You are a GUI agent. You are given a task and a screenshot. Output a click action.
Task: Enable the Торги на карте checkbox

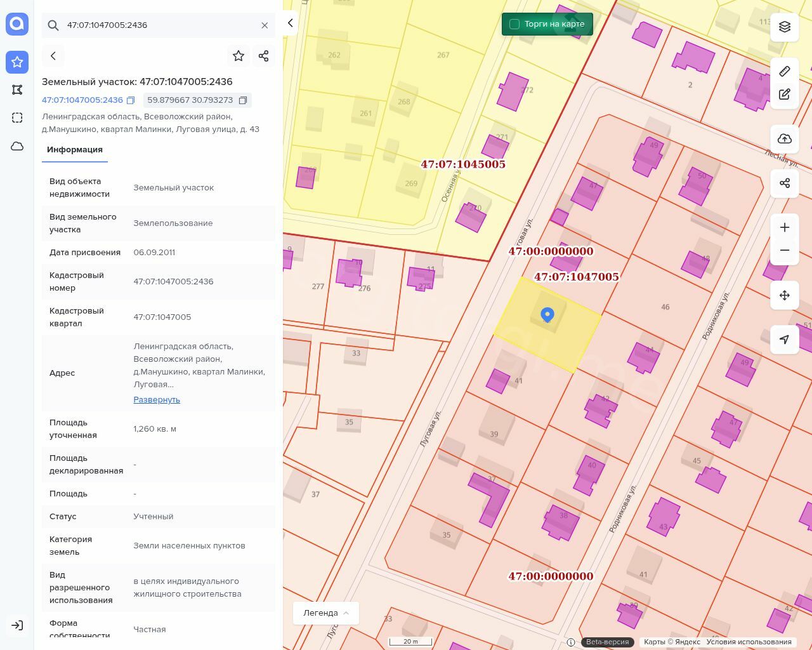514,24
